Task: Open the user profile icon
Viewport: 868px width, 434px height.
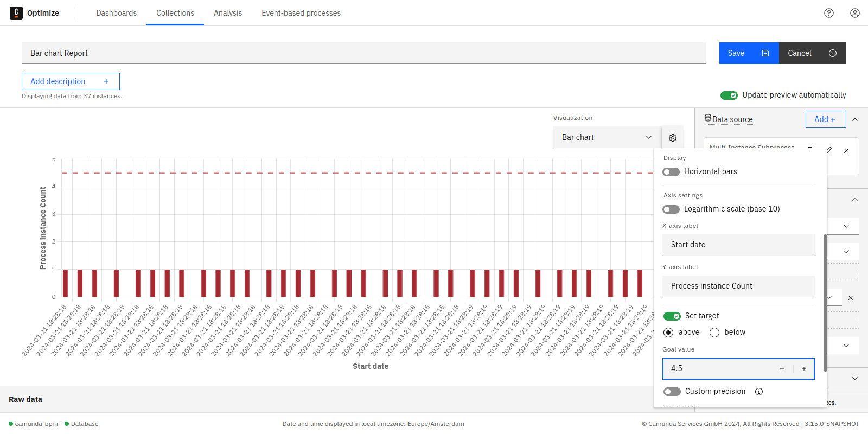Action: (854, 13)
